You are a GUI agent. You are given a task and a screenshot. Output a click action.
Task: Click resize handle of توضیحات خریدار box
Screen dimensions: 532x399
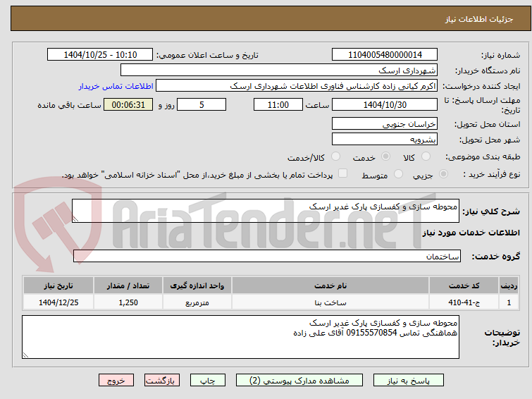click(25, 355)
